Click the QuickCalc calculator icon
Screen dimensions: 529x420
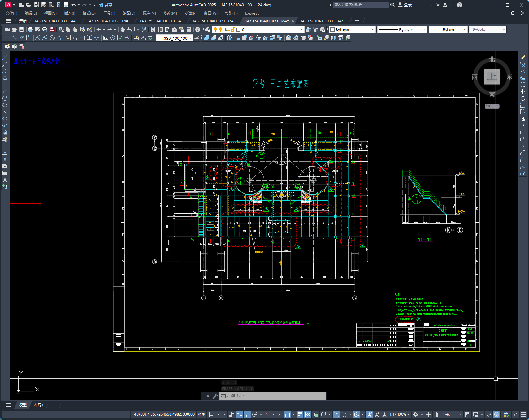(189, 29)
